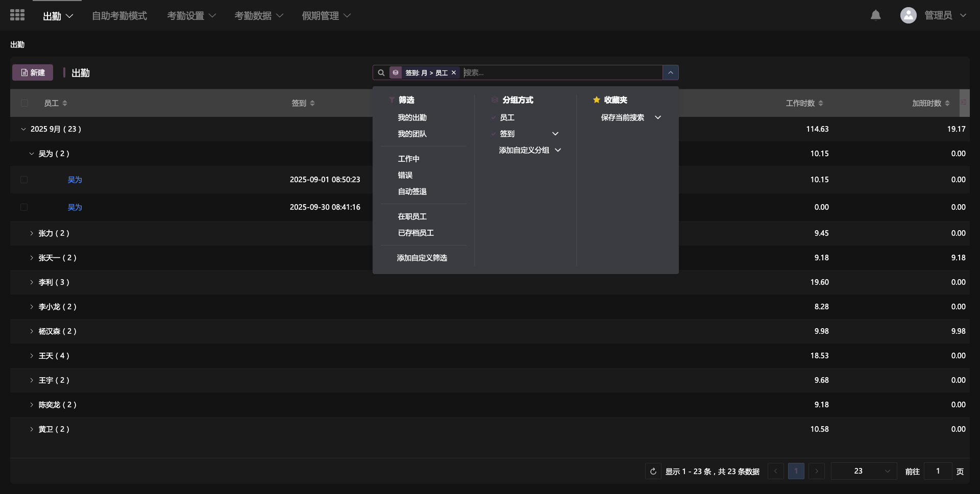
Task: Sort by 工作时数 column sort icon
Action: tap(821, 104)
